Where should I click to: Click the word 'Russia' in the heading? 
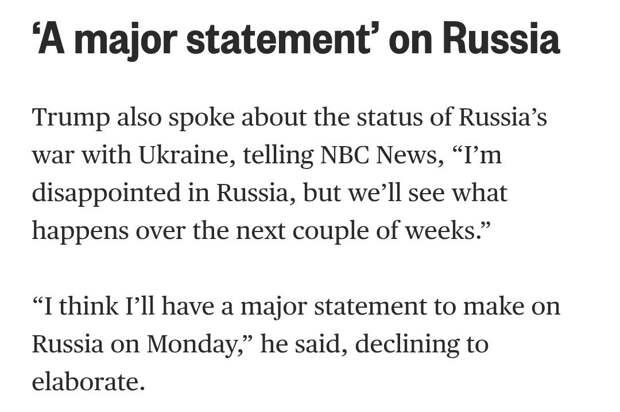click(x=501, y=39)
